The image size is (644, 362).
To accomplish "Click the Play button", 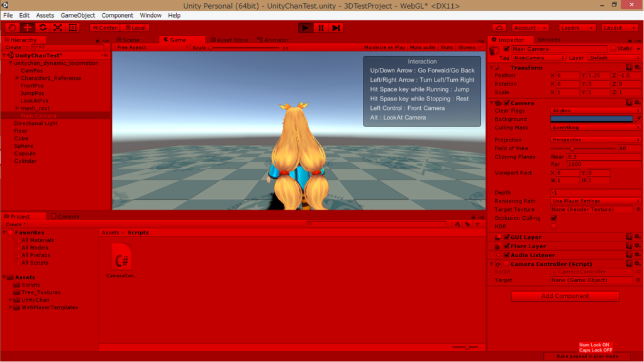I will 306,28.
